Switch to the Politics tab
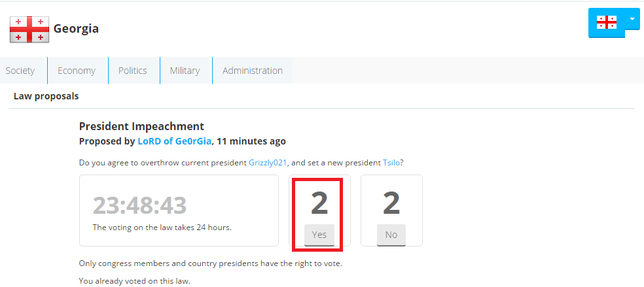Image resolution: width=644 pixels, height=287 pixels. 133,71
